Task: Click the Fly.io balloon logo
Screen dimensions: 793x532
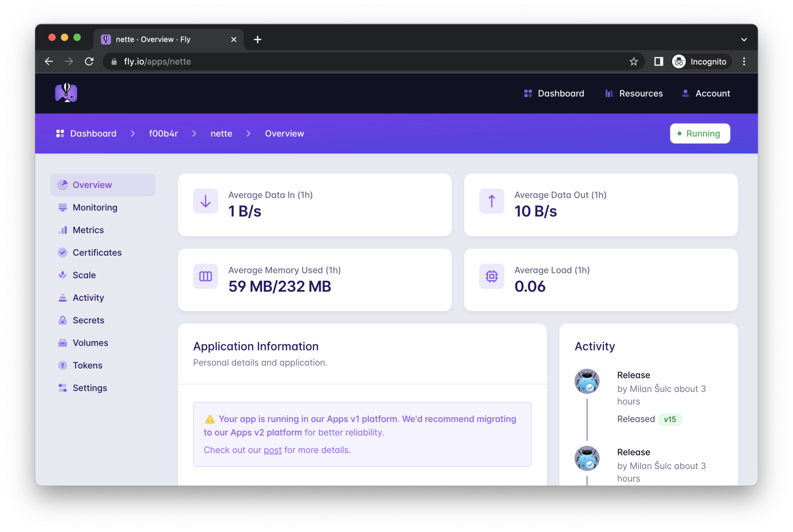Action: point(66,93)
